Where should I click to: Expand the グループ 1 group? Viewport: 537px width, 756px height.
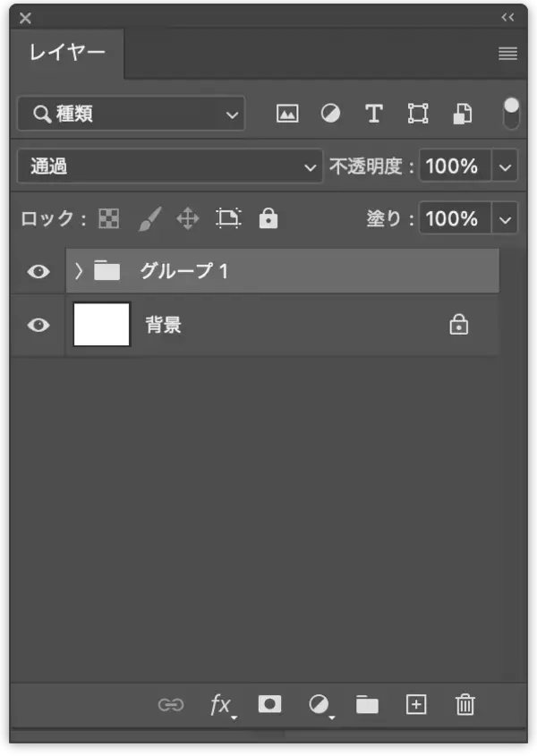tap(79, 271)
